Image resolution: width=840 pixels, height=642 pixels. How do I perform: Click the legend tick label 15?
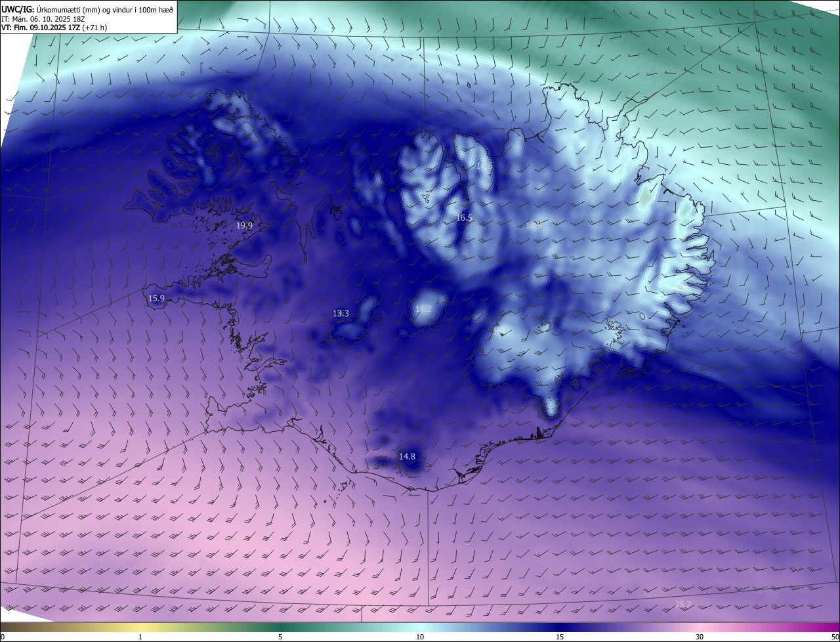pyautogui.click(x=560, y=637)
